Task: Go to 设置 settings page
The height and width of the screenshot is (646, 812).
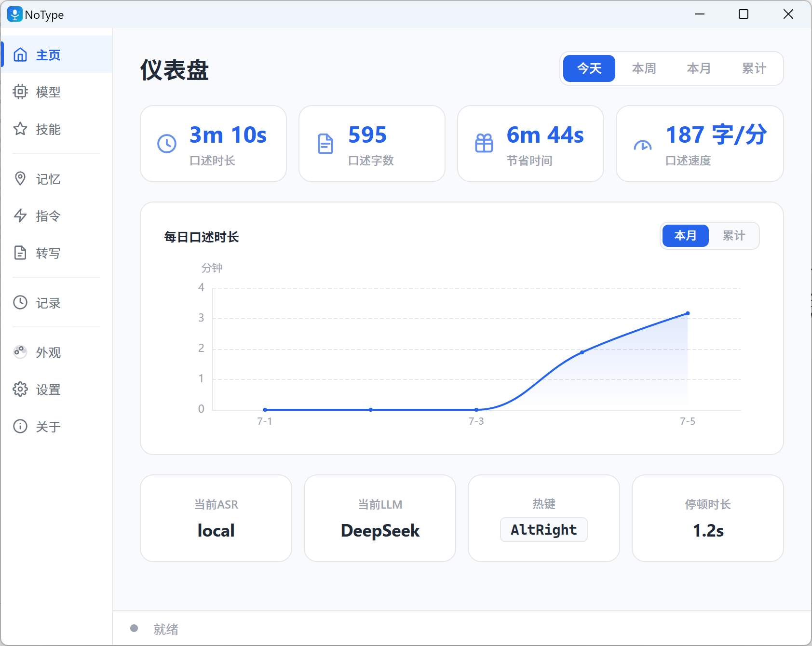Action: pyautogui.click(x=56, y=389)
